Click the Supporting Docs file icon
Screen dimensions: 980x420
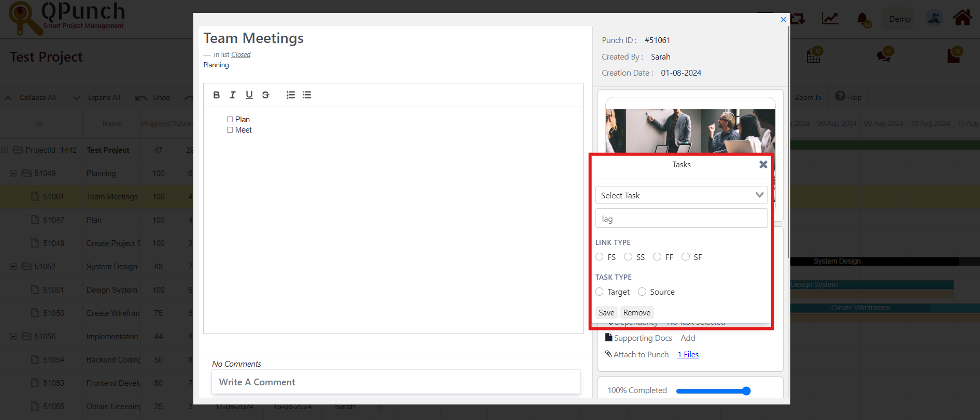[609, 337]
